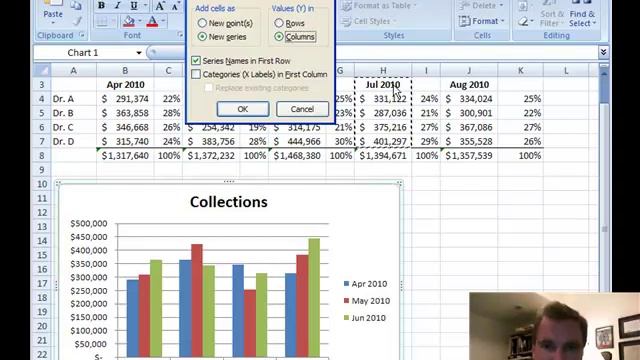The width and height of the screenshot is (640, 360).
Task: Click cell containing Dr. A
Action: (73, 99)
